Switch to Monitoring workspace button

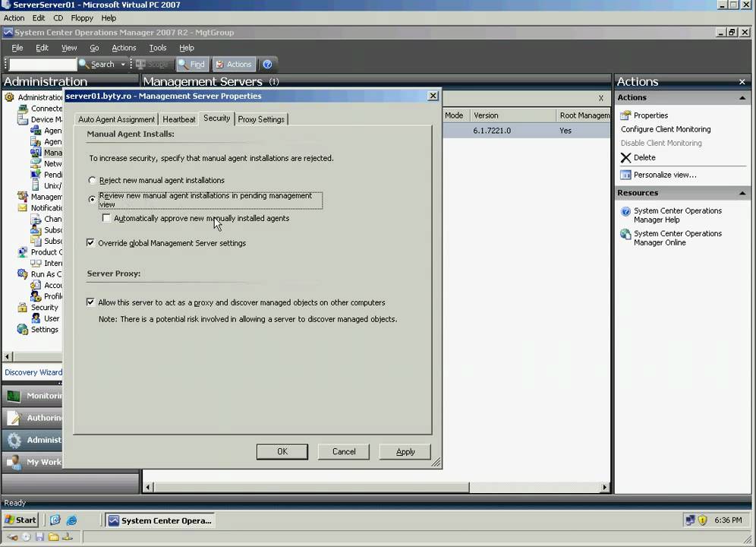[x=33, y=395]
